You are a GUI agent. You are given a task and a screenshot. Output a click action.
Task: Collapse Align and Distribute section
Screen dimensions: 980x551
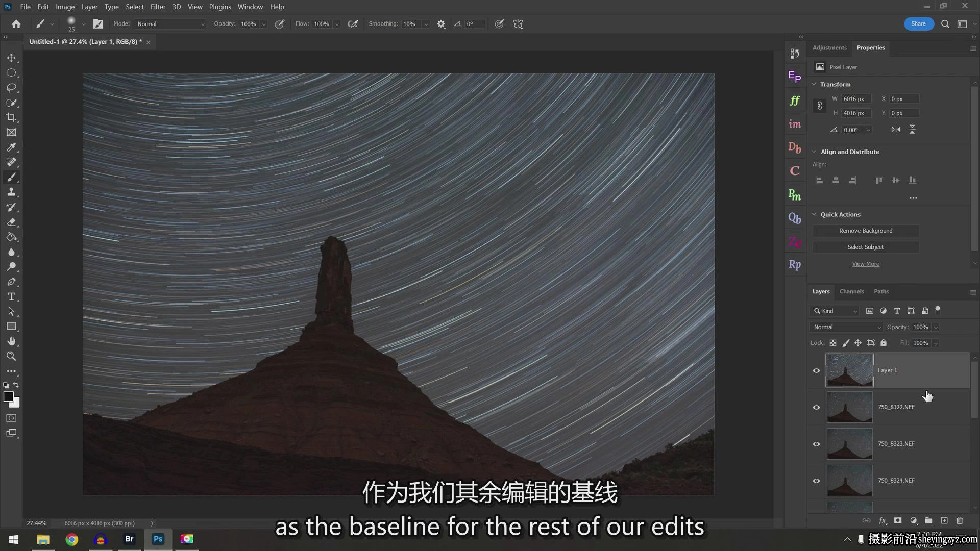click(x=814, y=152)
